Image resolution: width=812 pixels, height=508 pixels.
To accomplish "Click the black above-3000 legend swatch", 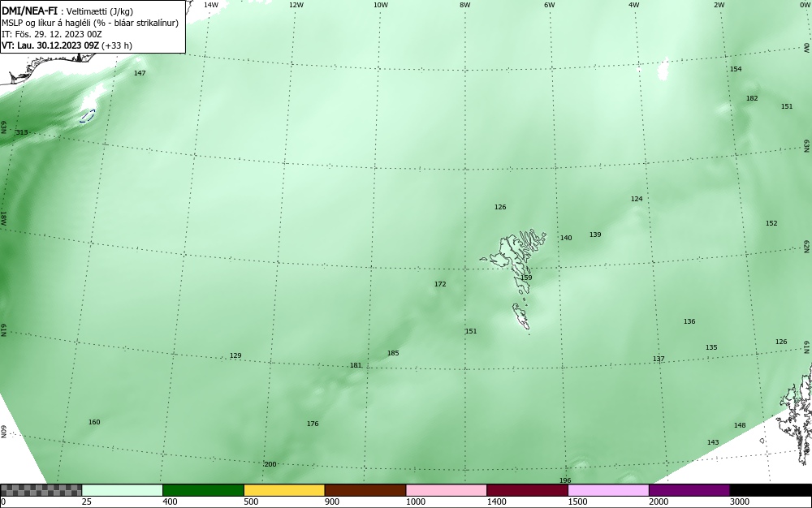I will tap(771, 490).
